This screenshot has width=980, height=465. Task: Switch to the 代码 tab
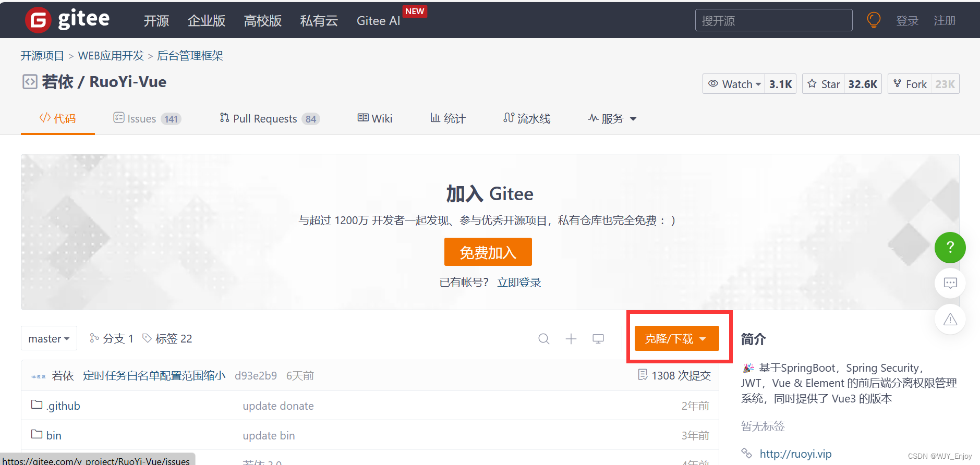58,119
